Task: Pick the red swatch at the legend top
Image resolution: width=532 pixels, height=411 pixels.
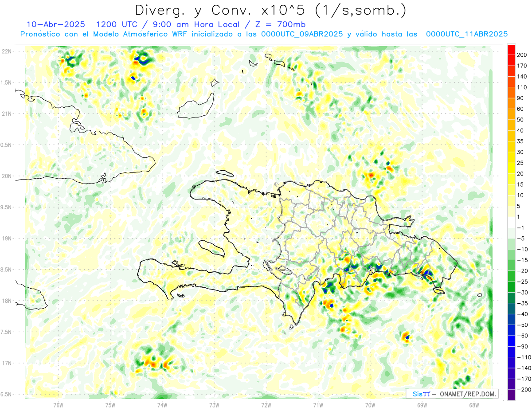Action: [x=511, y=50]
